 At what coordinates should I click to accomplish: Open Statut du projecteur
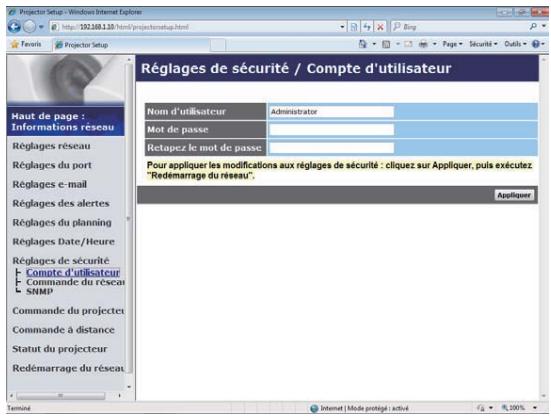coord(60,349)
